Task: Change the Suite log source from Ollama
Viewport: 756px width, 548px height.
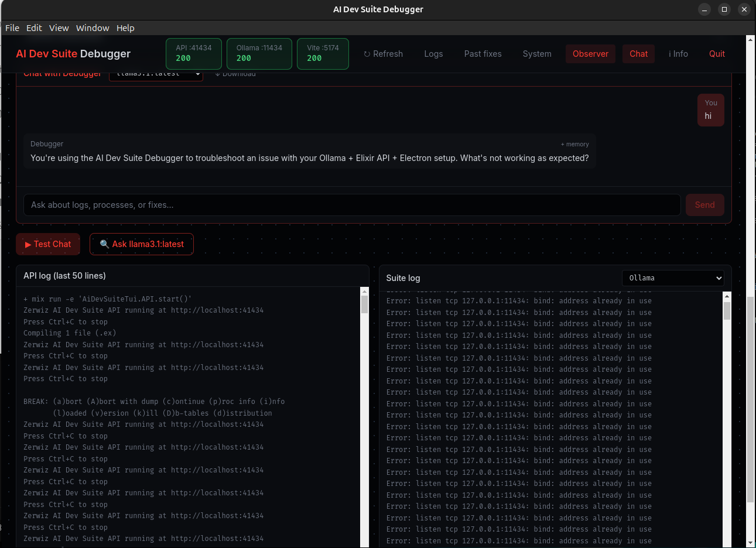Action: coord(672,278)
